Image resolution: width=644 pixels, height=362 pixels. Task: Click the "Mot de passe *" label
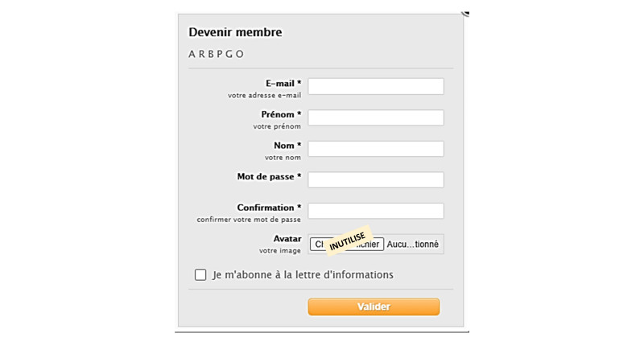coord(269,176)
